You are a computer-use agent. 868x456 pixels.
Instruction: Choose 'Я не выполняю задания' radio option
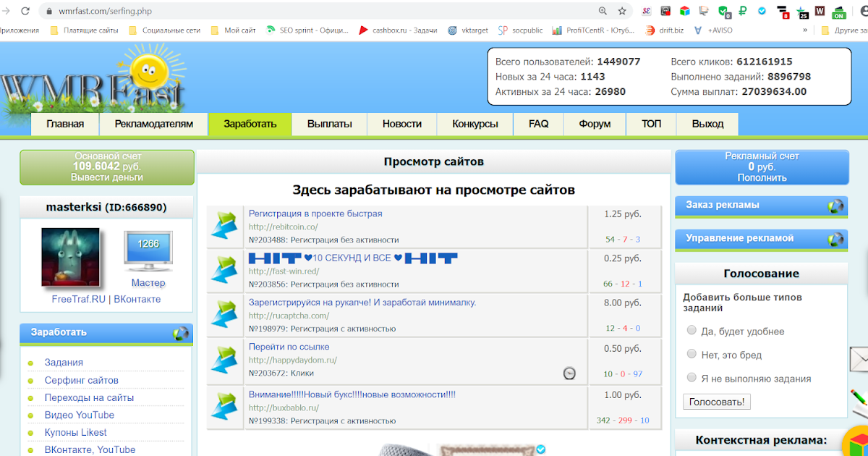[691, 379]
